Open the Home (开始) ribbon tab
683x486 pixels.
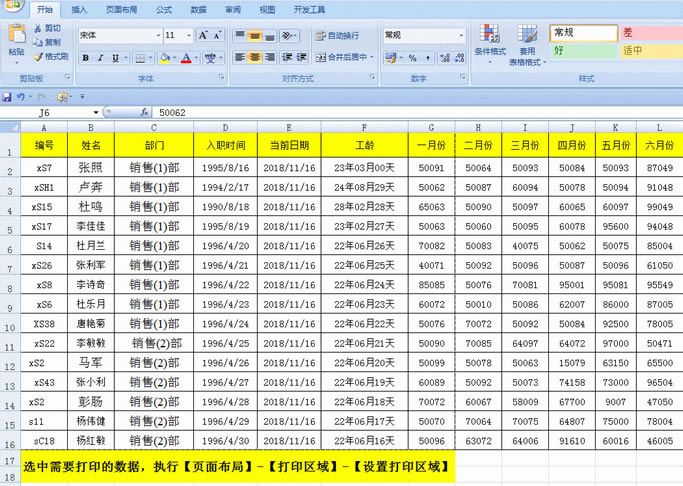pyautogui.click(x=45, y=10)
